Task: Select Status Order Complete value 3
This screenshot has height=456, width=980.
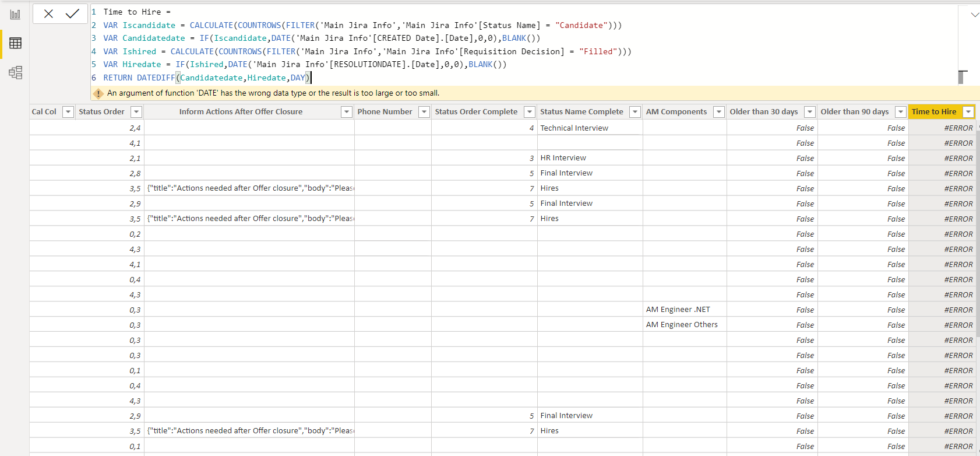Action: 484,158
